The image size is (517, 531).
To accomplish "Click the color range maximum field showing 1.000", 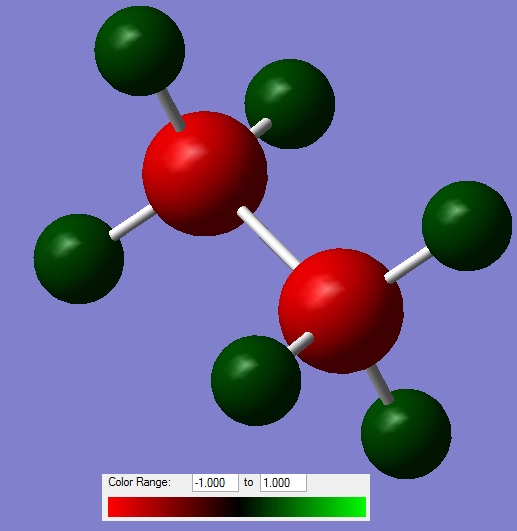I will coord(283,483).
